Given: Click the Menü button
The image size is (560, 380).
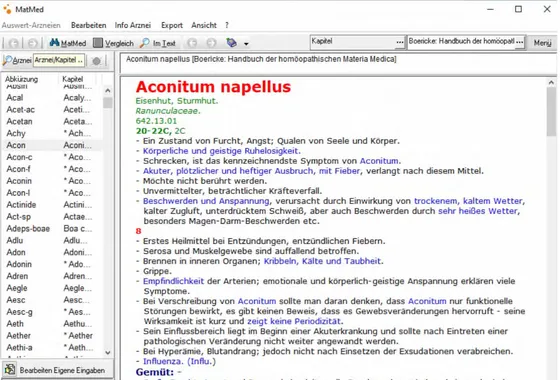Looking at the screenshot, I should pyautogui.click(x=542, y=42).
